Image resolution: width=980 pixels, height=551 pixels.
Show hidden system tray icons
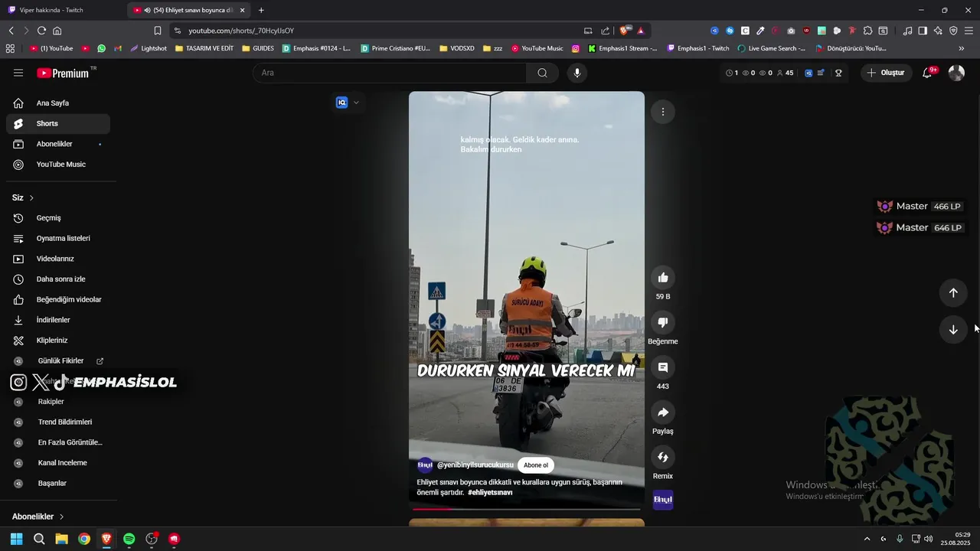tap(867, 539)
